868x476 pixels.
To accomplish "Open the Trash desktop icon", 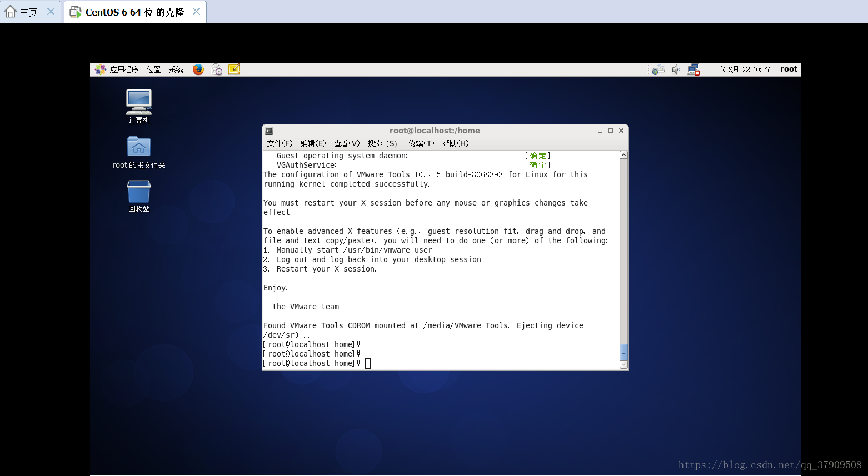I will [x=139, y=197].
